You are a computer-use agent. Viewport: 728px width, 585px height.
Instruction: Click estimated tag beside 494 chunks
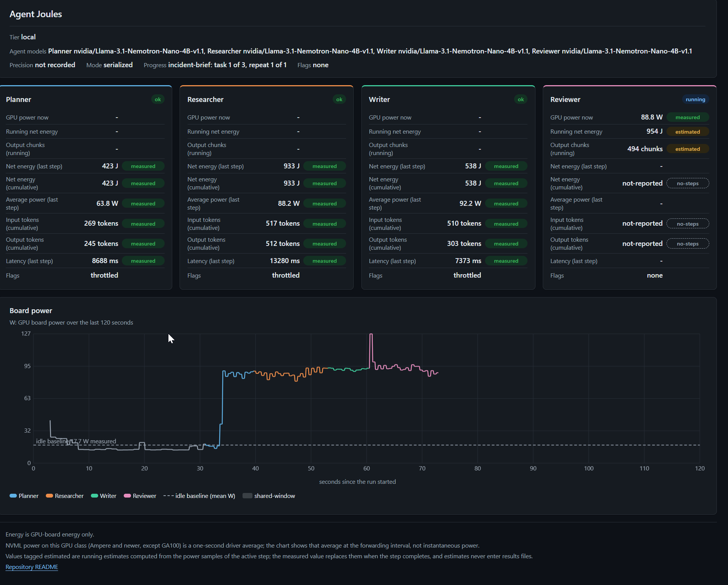pyautogui.click(x=688, y=149)
